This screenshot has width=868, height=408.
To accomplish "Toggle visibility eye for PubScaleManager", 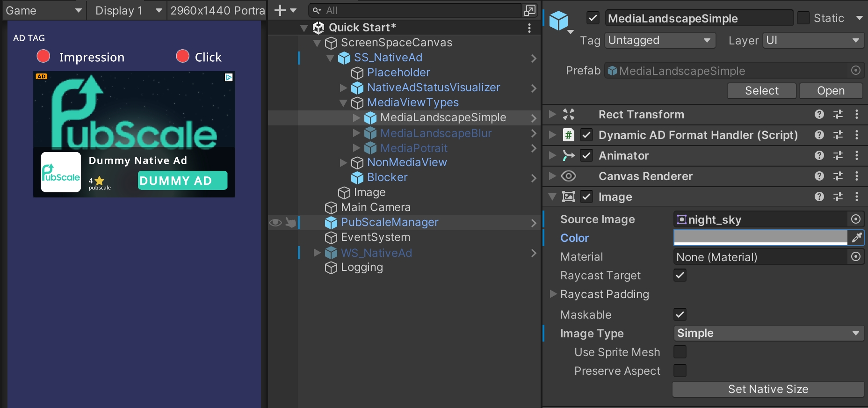I will [275, 222].
